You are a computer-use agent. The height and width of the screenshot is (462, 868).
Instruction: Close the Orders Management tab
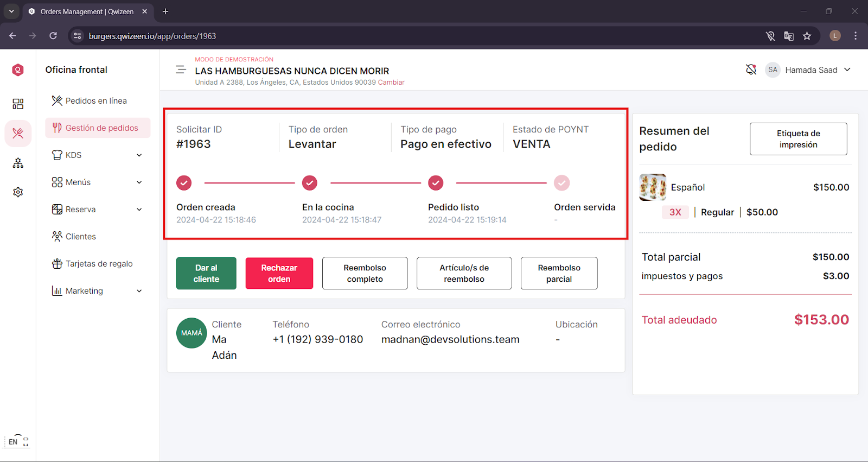pos(145,11)
